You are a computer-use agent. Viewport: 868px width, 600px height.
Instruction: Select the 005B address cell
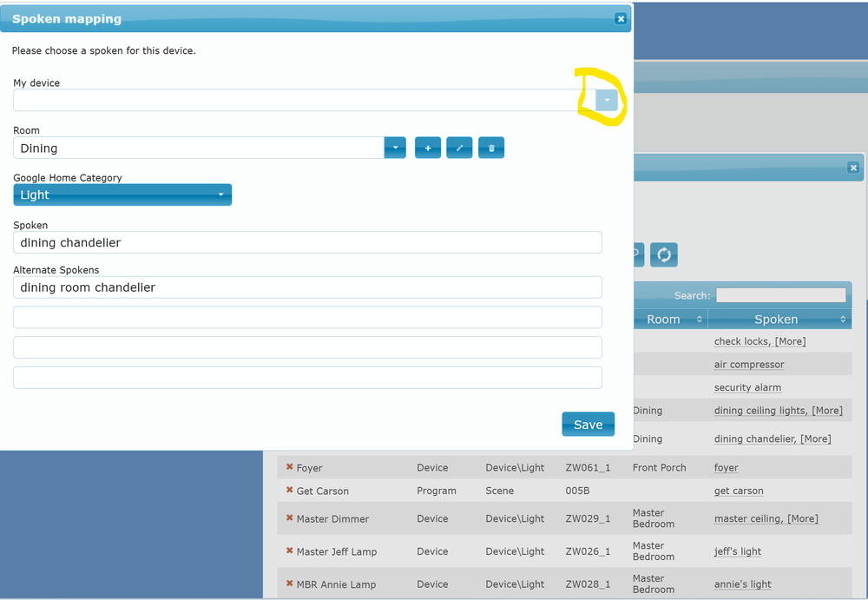(577, 491)
